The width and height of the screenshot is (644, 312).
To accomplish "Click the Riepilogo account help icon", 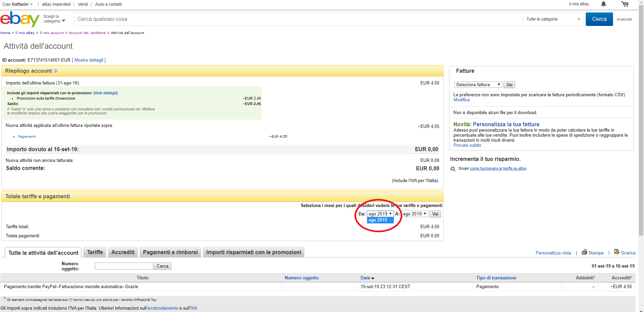I will click(55, 71).
